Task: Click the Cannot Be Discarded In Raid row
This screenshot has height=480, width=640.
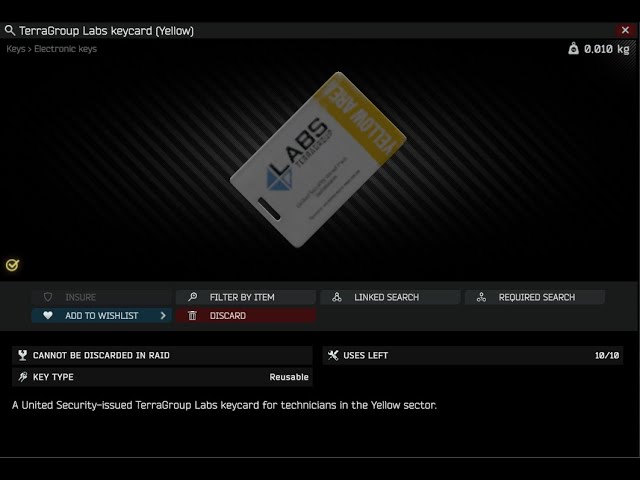Action: pyautogui.click(x=162, y=355)
